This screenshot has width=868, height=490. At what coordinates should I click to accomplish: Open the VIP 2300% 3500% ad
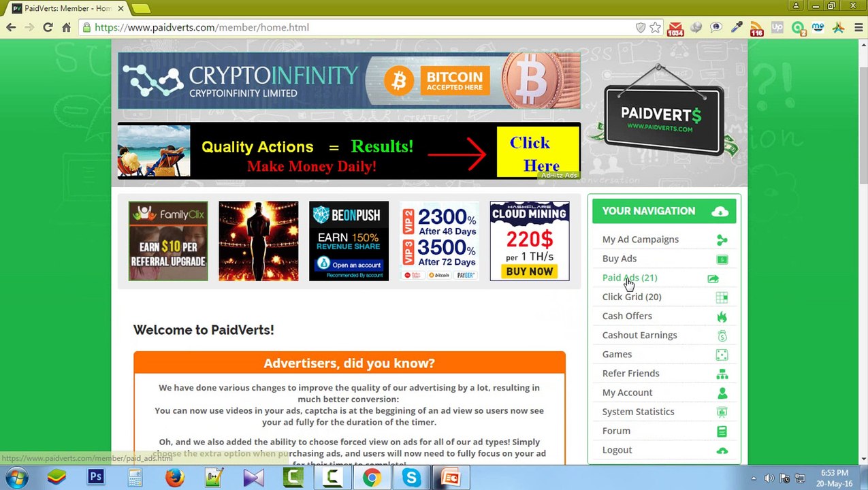pos(439,241)
